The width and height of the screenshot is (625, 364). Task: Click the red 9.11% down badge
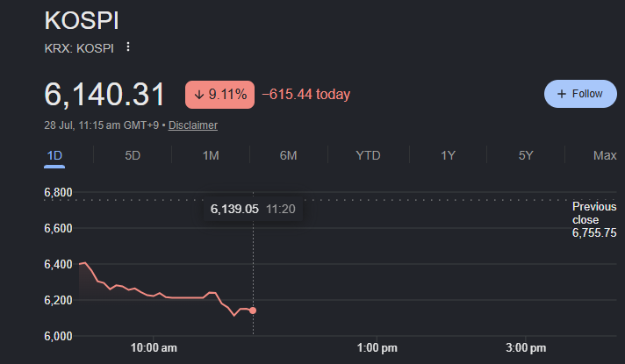219,95
